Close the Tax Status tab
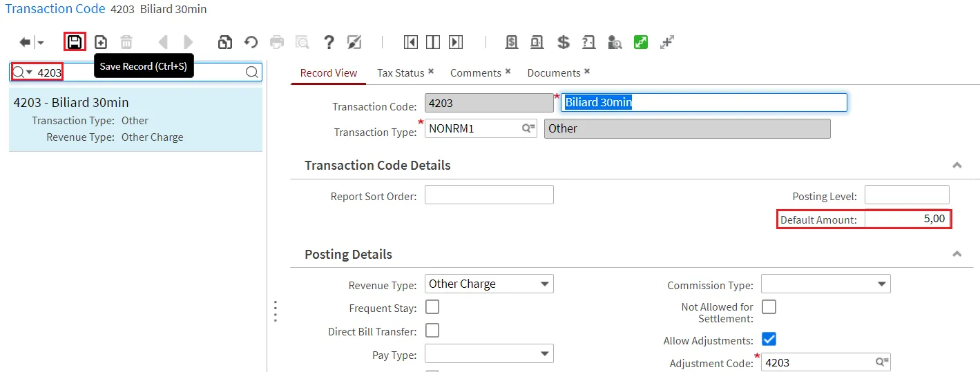Viewport: 980px width, 372px height. click(x=431, y=71)
